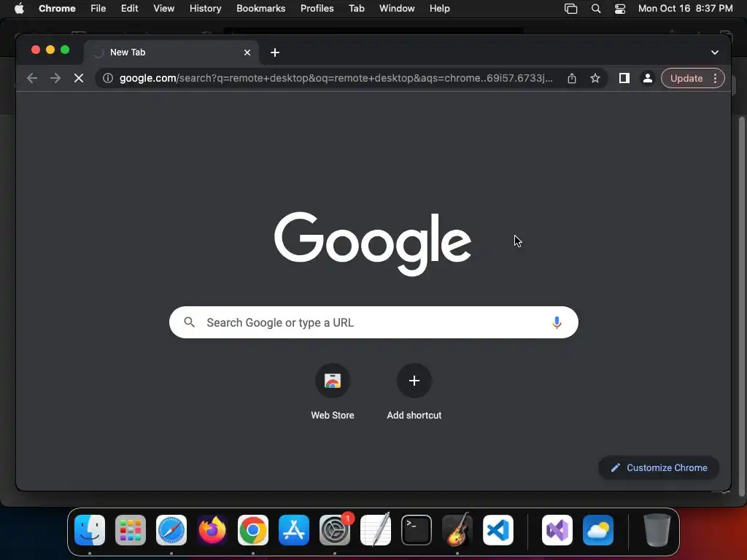The width and height of the screenshot is (747, 560).
Task: Click the address bar URL
Action: click(x=336, y=78)
